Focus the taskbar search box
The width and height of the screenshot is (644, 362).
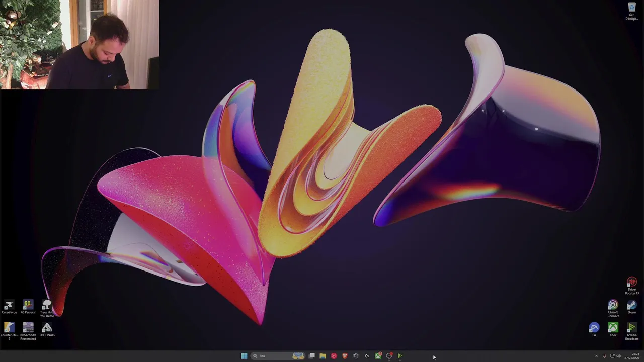pyautogui.click(x=279, y=356)
